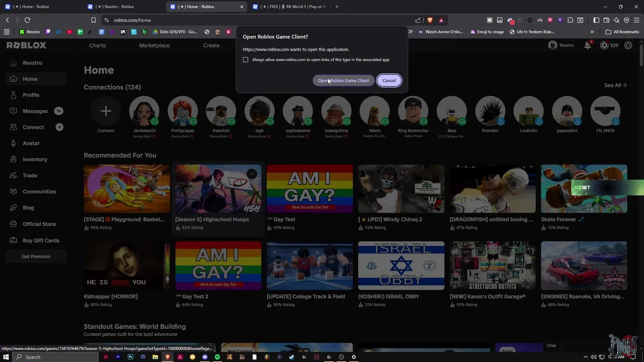Image resolution: width=644 pixels, height=362 pixels.
Task: Expand bookmarks overflow chevron
Action: coord(592,32)
